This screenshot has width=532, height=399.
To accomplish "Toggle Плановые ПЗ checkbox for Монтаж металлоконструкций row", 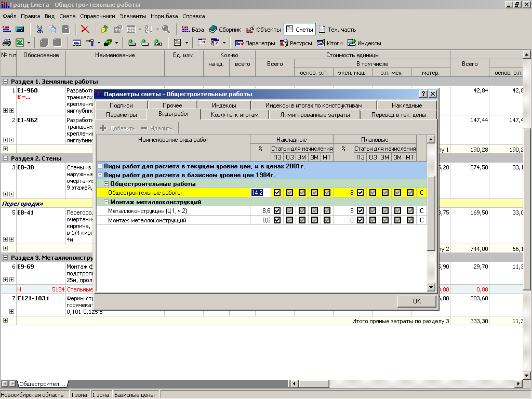I will pyautogui.click(x=361, y=220).
